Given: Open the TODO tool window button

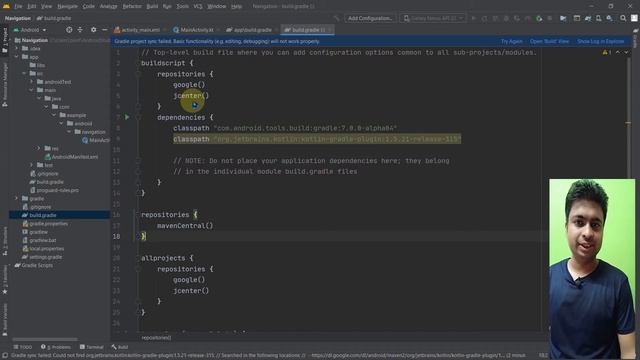Looking at the screenshot, I should 22,347.
